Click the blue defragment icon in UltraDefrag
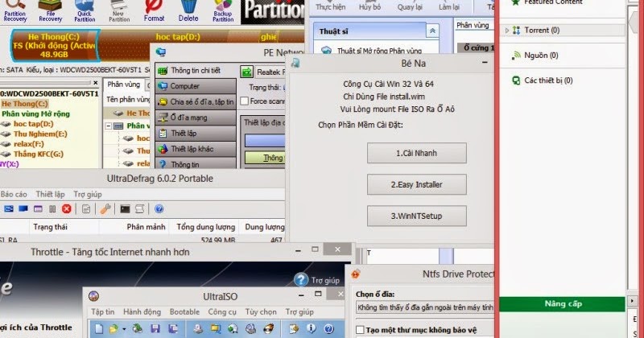The image size is (644, 338). [23, 209]
